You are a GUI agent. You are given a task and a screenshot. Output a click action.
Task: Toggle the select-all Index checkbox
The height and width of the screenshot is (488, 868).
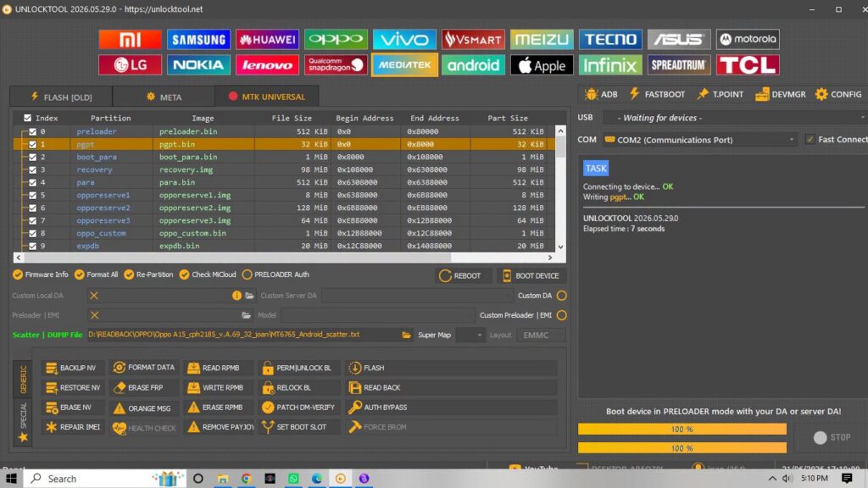pos(28,118)
